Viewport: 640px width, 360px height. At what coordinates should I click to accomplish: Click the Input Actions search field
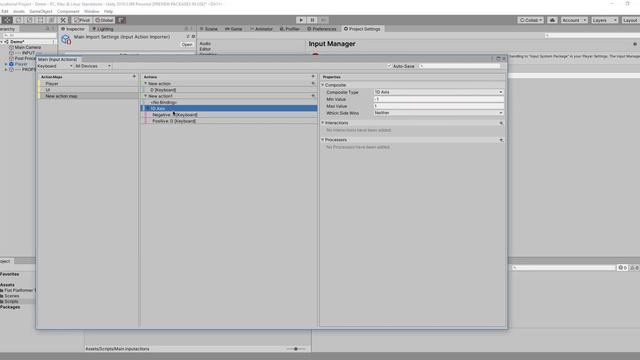pos(460,66)
